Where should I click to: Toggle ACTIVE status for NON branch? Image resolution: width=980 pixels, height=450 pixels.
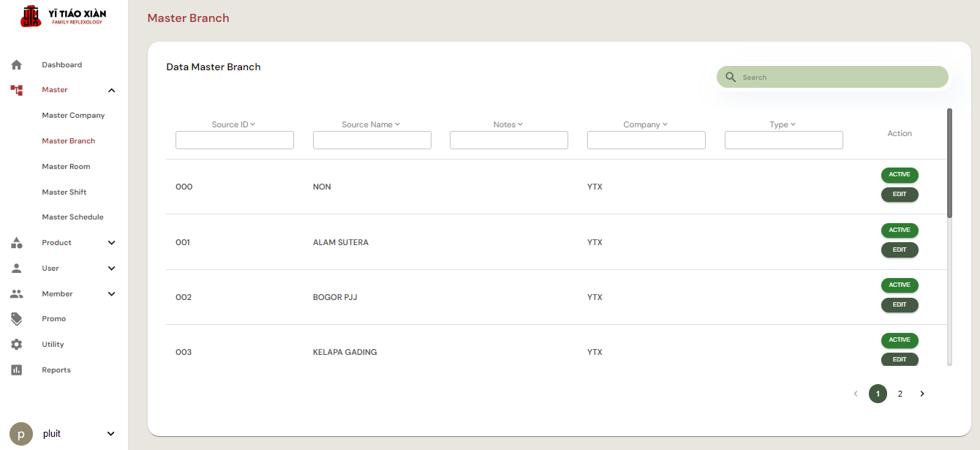(899, 175)
